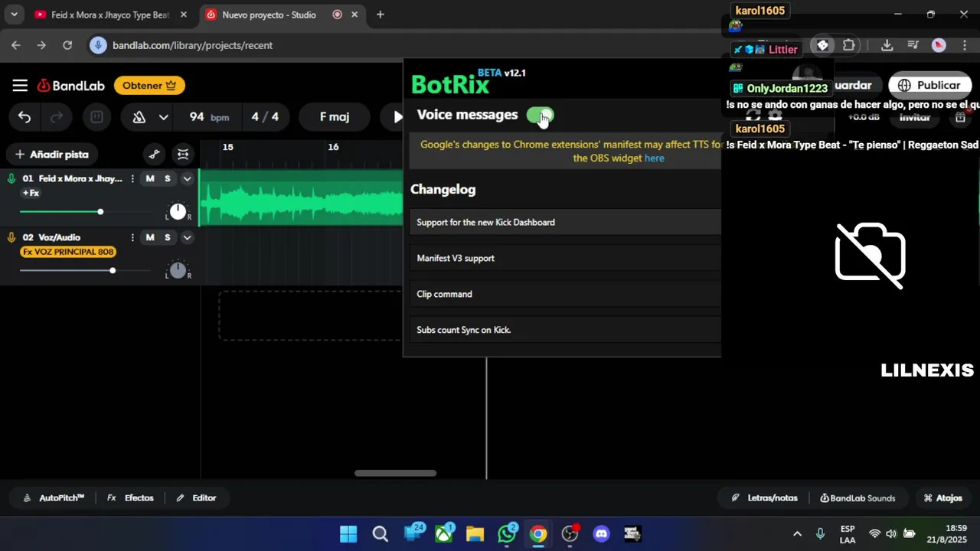Click the Chrome back arrow
The image size is (980, 551).
coord(16,45)
